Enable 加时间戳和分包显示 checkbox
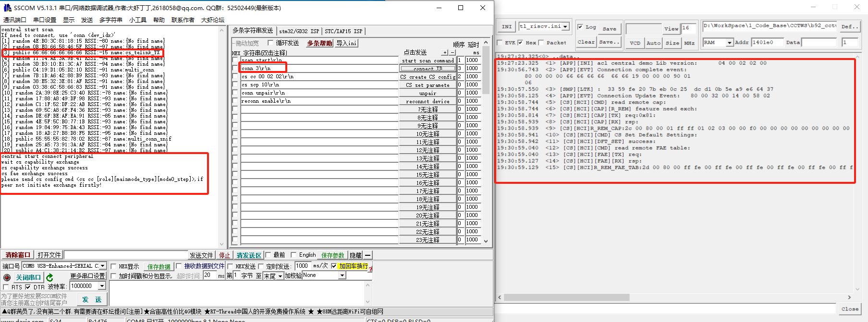Viewport: 868px width, 322px height. (114, 276)
